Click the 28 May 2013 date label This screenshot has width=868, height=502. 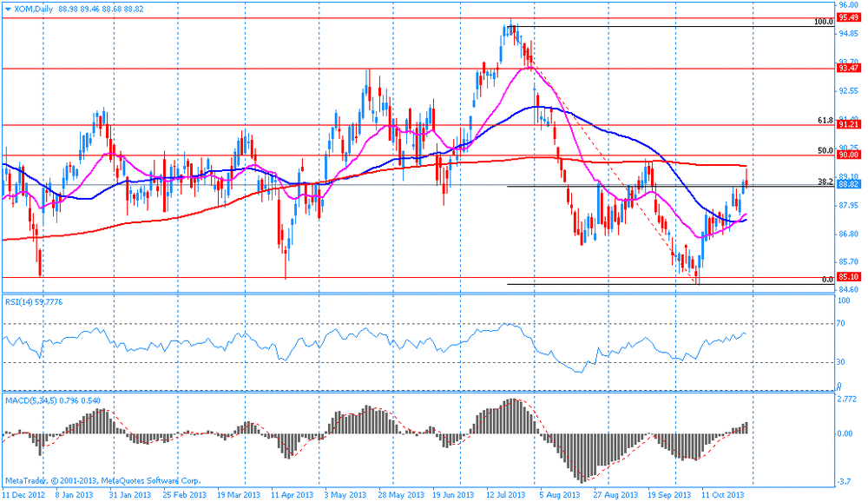(x=399, y=495)
